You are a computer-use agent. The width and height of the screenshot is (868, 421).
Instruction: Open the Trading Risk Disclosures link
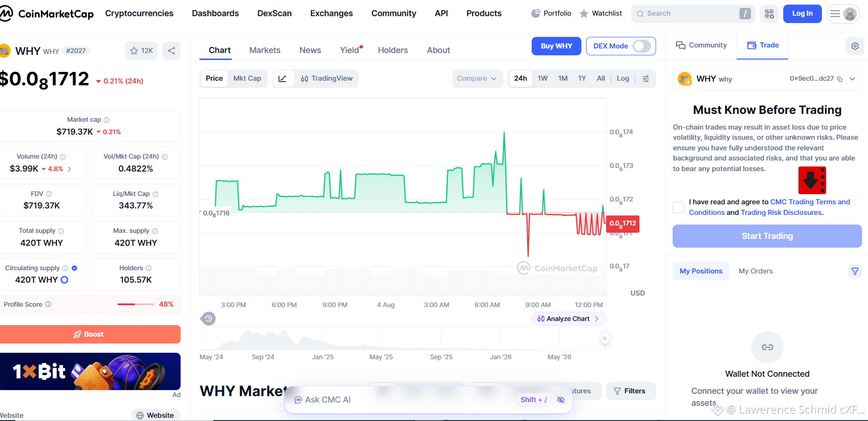click(781, 213)
